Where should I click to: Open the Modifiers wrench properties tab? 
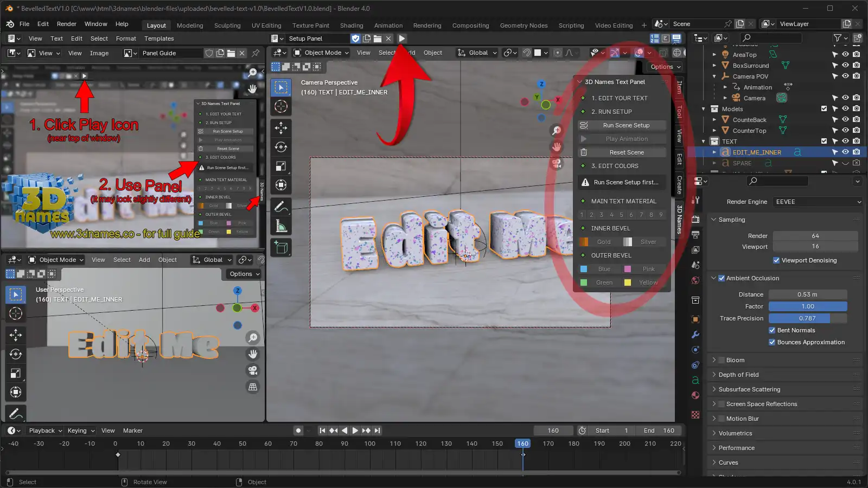(x=695, y=335)
